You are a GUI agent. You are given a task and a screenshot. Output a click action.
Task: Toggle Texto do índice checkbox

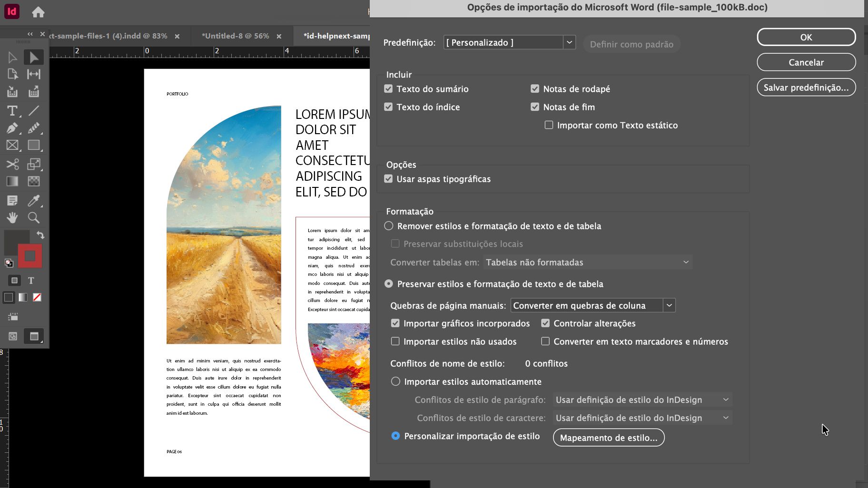tap(388, 107)
